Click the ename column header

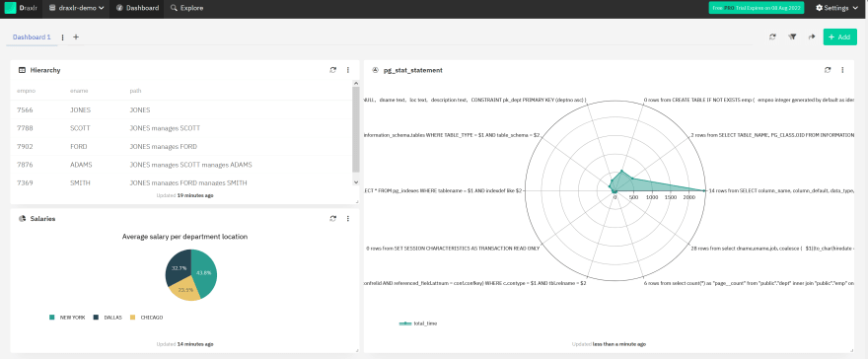pos(79,91)
